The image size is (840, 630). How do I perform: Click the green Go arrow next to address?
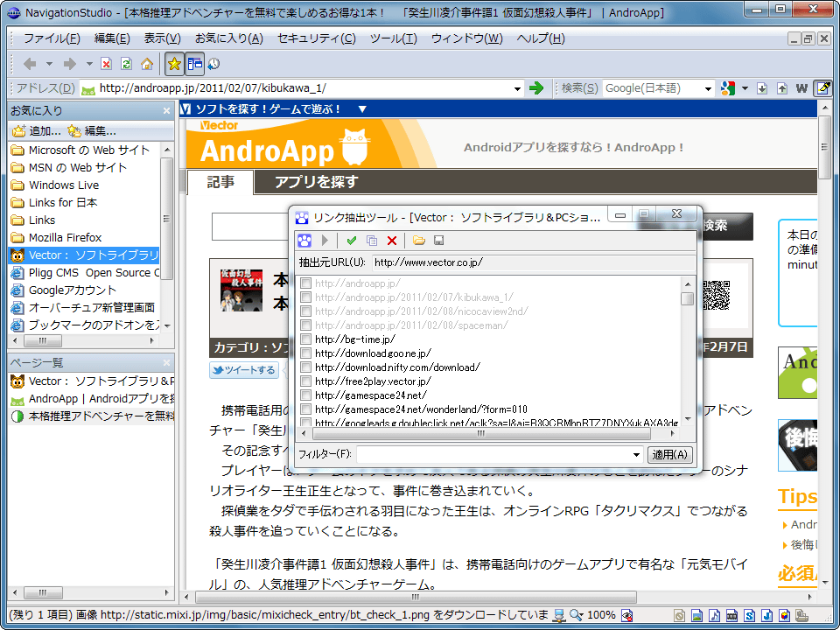[x=535, y=87]
